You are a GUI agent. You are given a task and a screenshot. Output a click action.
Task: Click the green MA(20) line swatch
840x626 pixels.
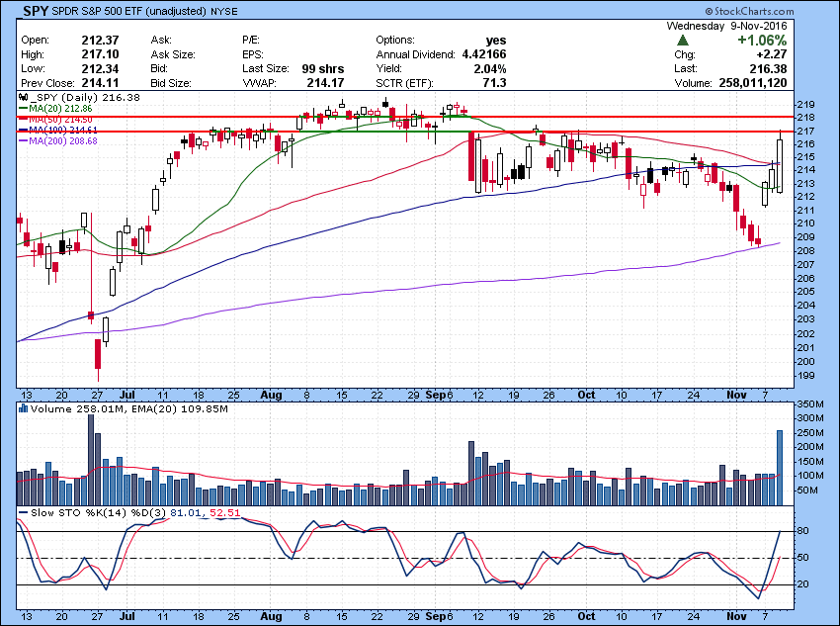tap(23, 108)
